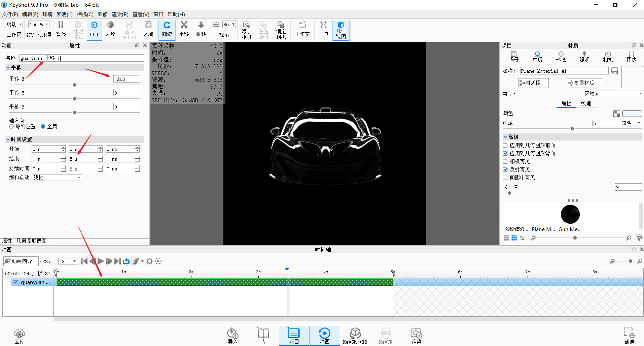This screenshot has width=644, height=346.
Task: Start the 动画向导 animation wizard
Action: point(21,261)
